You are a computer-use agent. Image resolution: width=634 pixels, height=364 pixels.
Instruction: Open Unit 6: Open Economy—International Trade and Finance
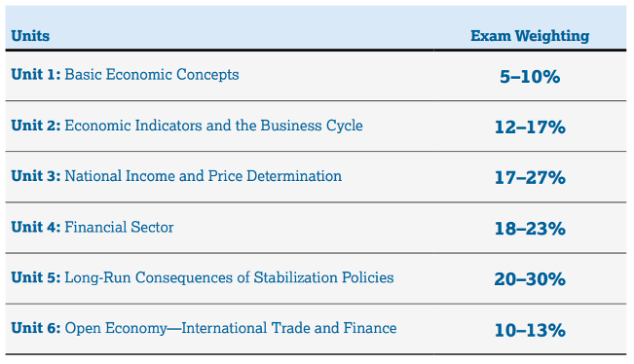tap(204, 328)
